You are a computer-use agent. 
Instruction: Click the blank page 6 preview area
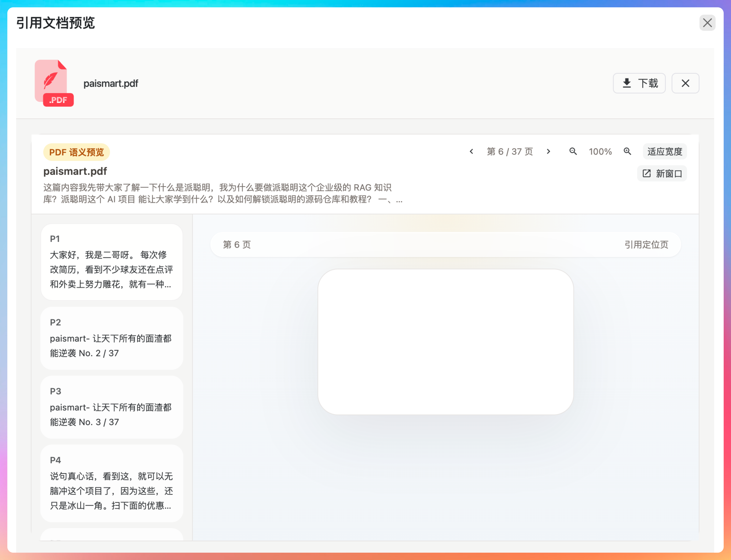(445, 342)
